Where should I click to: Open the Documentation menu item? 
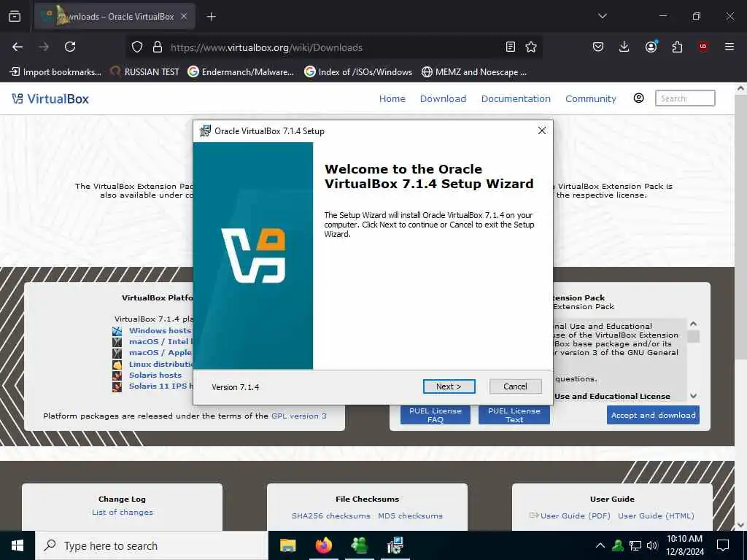[x=516, y=98]
